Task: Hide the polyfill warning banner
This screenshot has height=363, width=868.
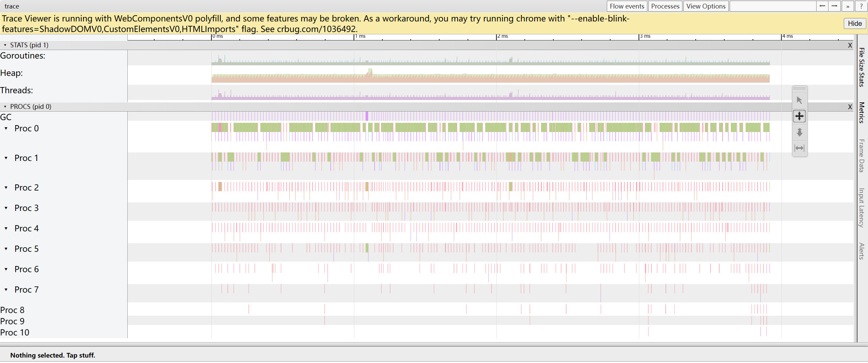Action: [854, 23]
